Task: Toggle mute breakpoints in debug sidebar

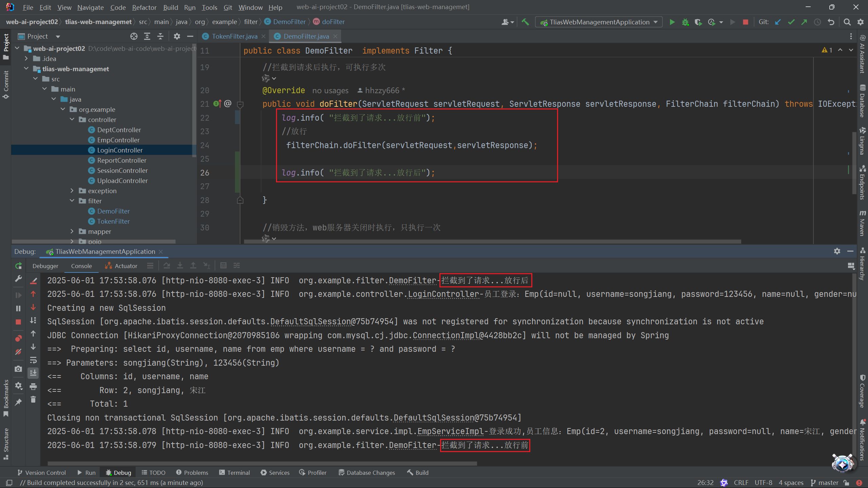Action: 18,352
